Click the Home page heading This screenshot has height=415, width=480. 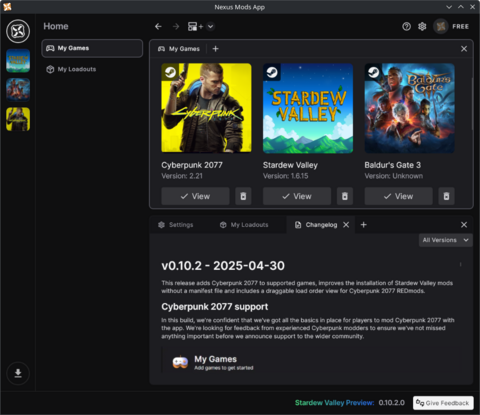[56, 26]
